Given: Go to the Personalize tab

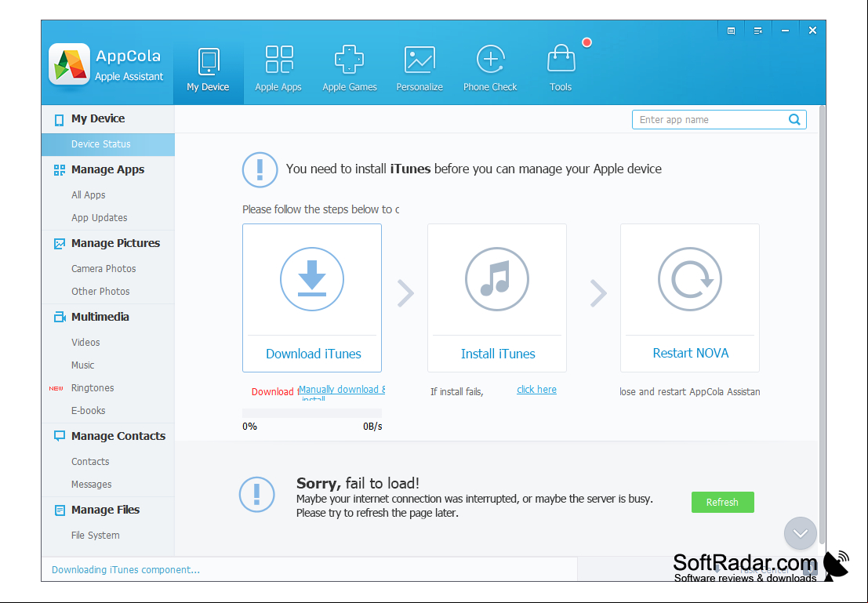Looking at the screenshot, I should coord(419,70).
